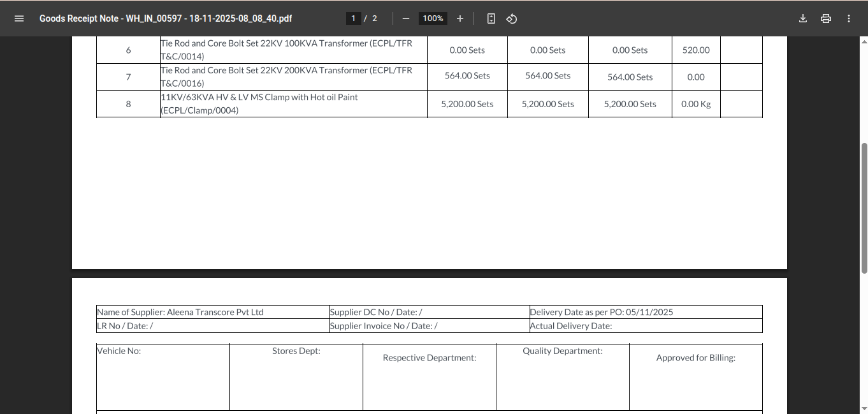
Task: Open the sidebar menu hamburger icon
Action: pos(19,18)
